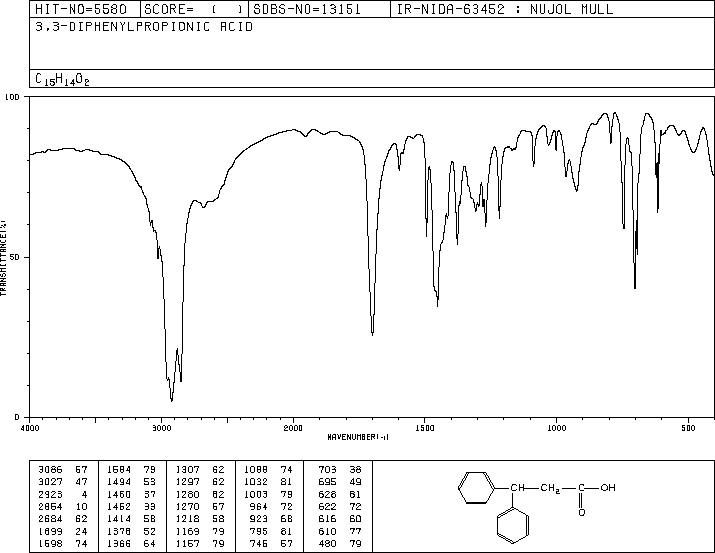Click the 500 tick on wavenumber axis
Screen dimensions: 715x553
[689, 428]
